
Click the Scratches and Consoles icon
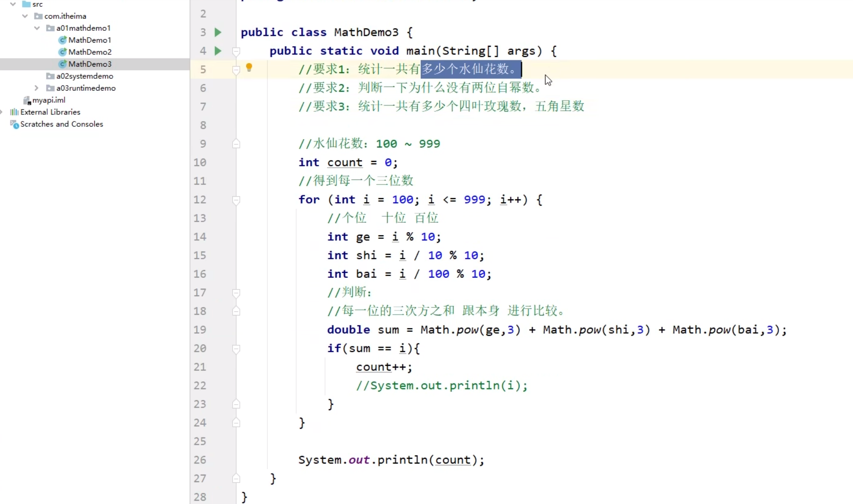point(14,124)
